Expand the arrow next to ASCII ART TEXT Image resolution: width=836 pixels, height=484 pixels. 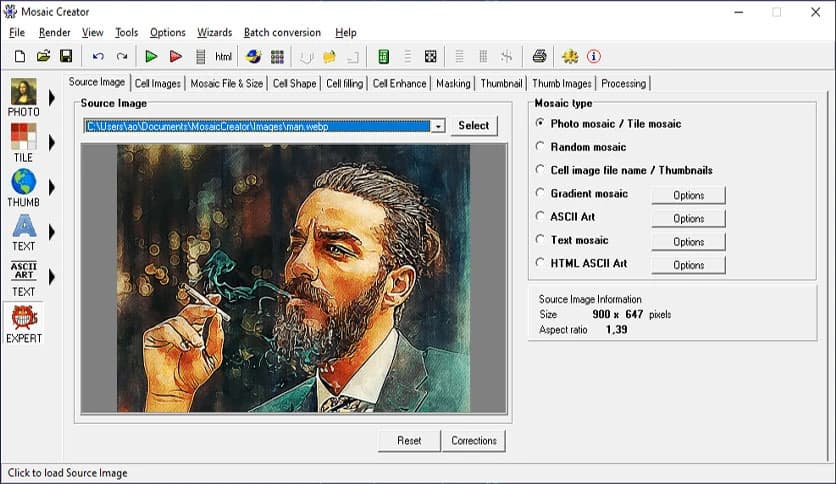52,277
